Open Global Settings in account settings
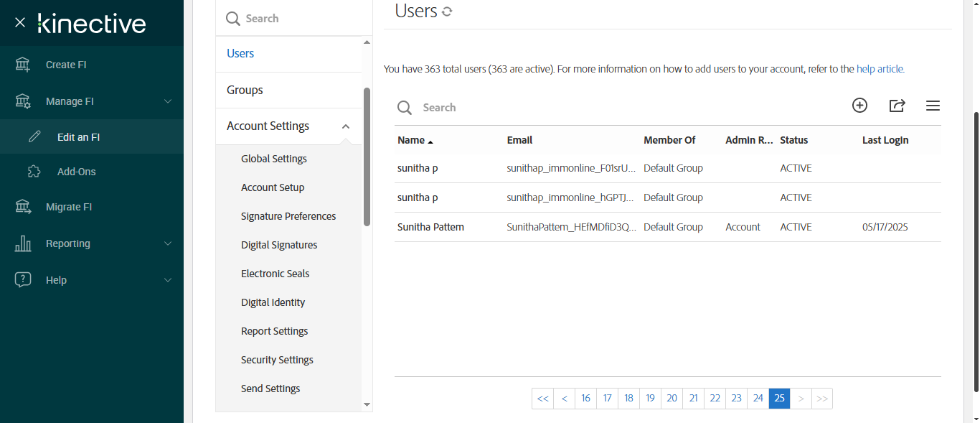This screenshot has width=980, height=423. pos(274,159)
